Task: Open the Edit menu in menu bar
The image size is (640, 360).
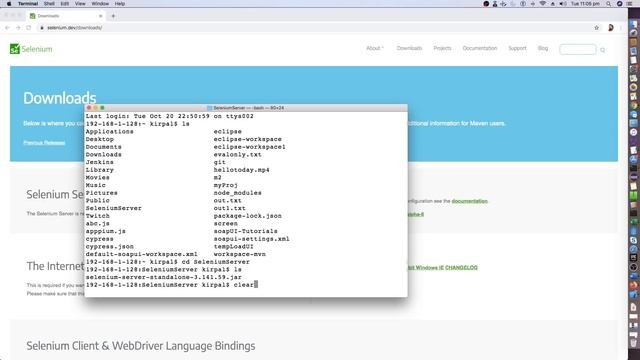Action: pos(64,4)
